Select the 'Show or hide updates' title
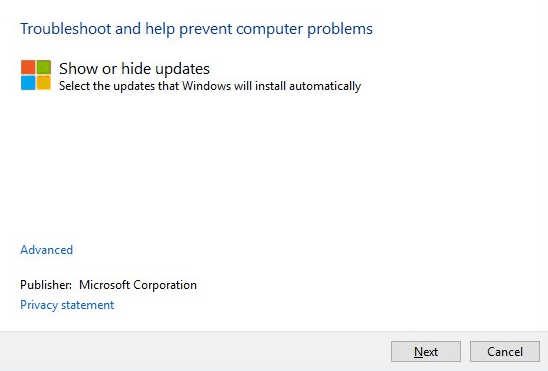This screenshot has height=371, width=548. tap(134, 68)
